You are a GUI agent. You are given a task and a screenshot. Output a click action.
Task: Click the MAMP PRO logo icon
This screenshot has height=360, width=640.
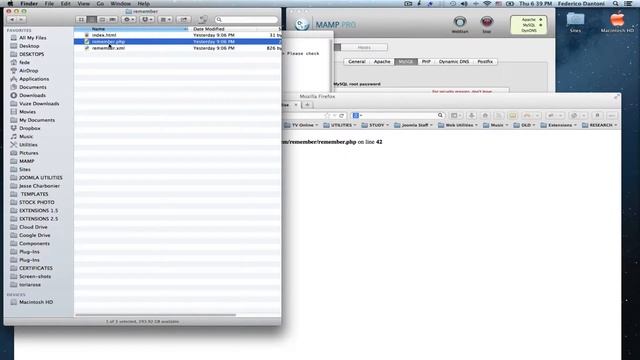click(302, 24)
